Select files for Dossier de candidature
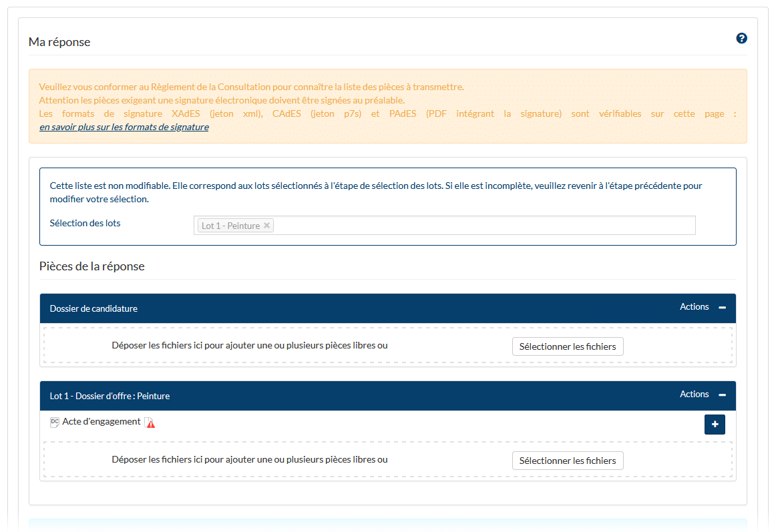 [x=567, y=346]
